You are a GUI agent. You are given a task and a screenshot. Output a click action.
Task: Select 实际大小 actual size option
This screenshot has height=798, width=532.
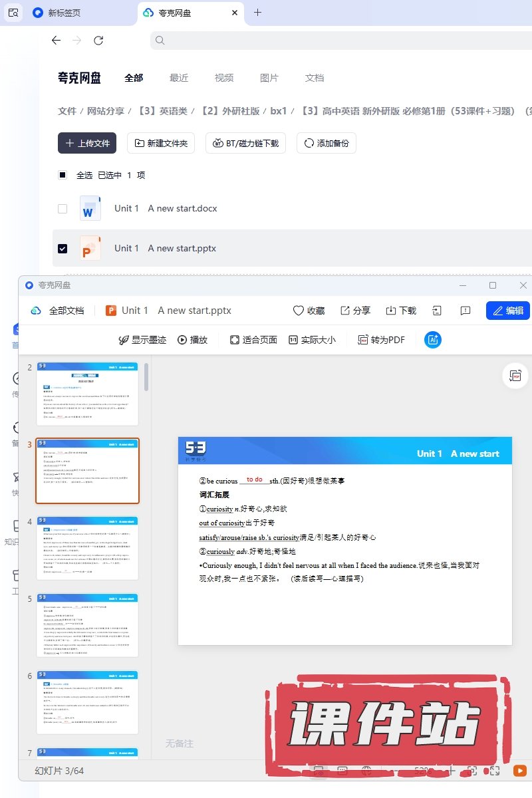(x=312, y=340)
